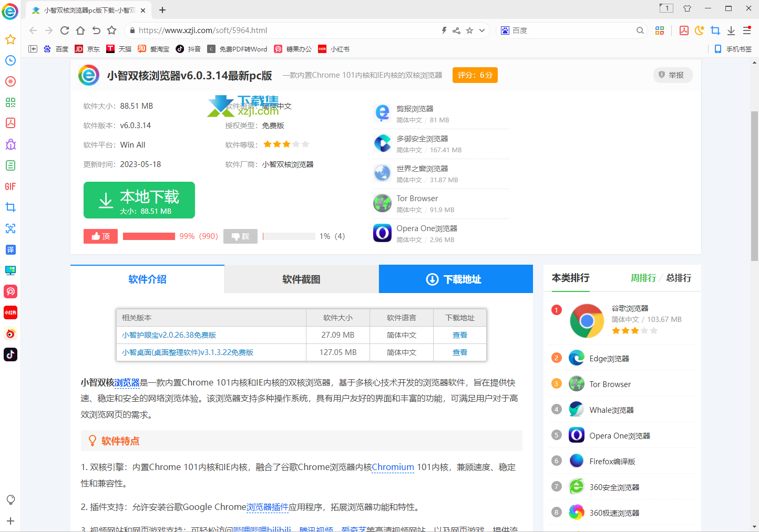Reload the page with the refresh icon

65,30
